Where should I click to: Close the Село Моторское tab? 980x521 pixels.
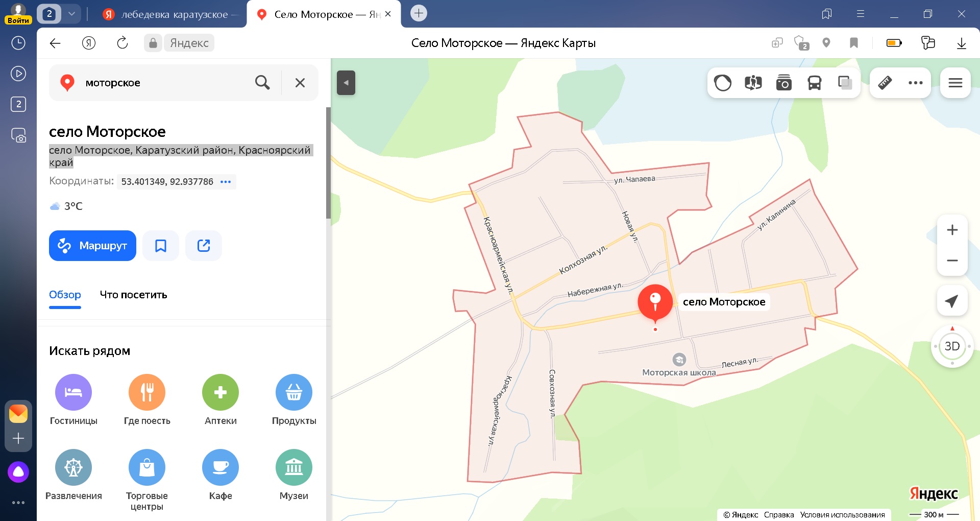(x=388, y=14)
